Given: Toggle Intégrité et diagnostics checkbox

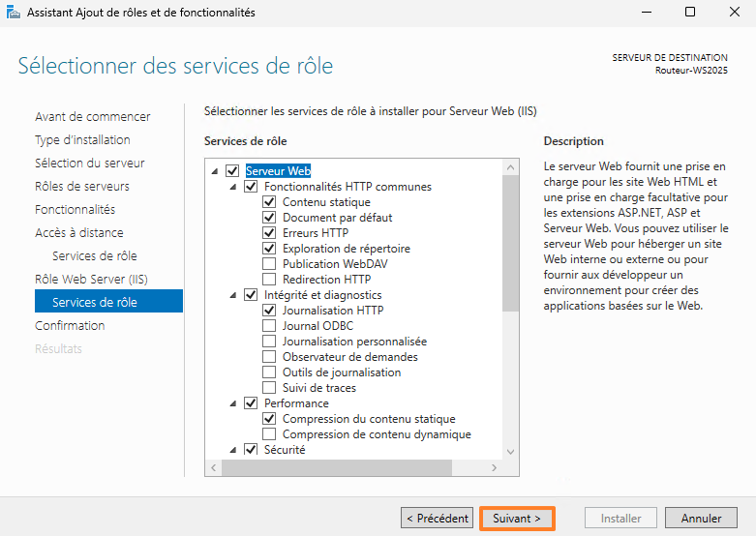Looking at the screenshot, I should [251, 294].
